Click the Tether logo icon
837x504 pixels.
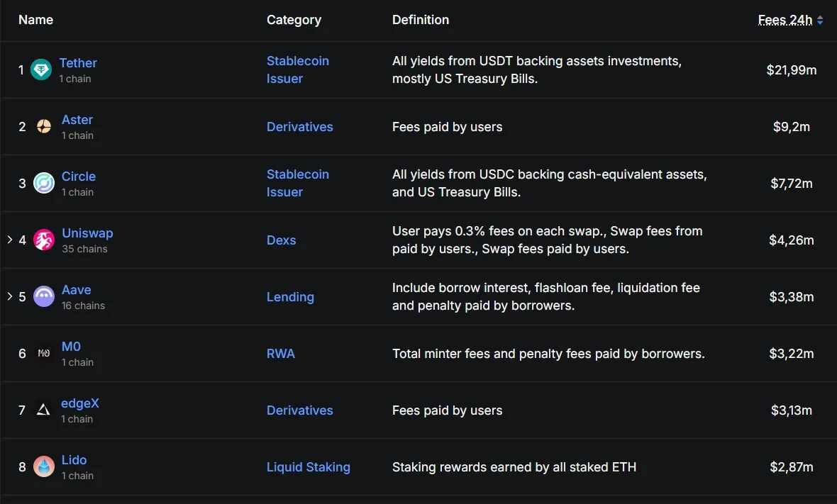[x=41, y=69]
